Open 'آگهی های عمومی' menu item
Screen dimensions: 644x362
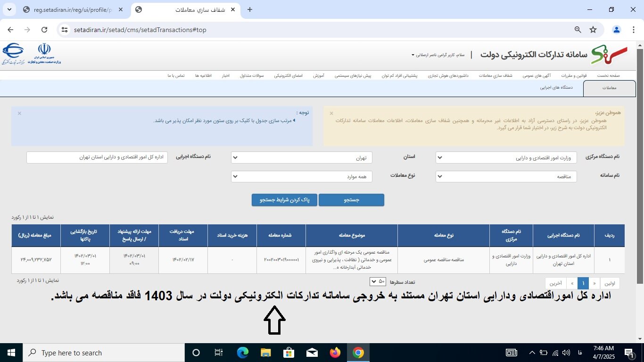[537, 75]
